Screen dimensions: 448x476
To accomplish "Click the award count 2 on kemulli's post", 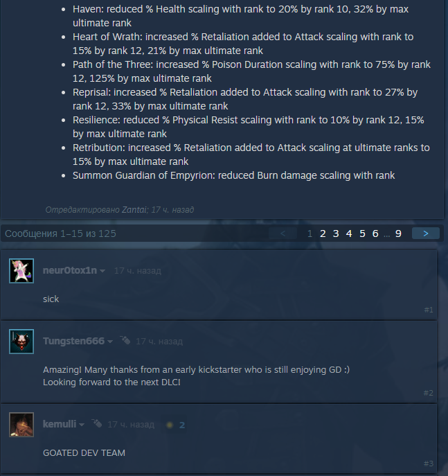I will [x=182, y=425].
